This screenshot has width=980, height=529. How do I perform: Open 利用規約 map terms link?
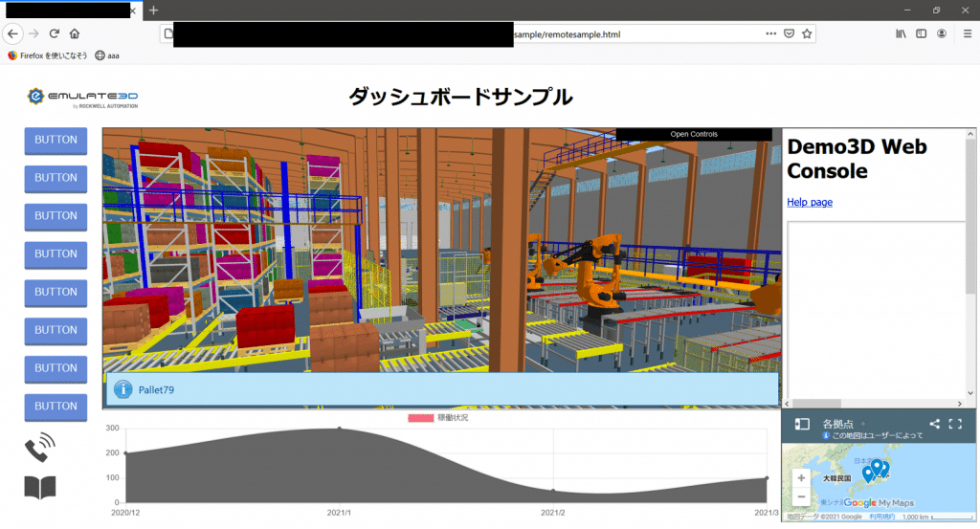pyautogui.click(x=881, y=517)
